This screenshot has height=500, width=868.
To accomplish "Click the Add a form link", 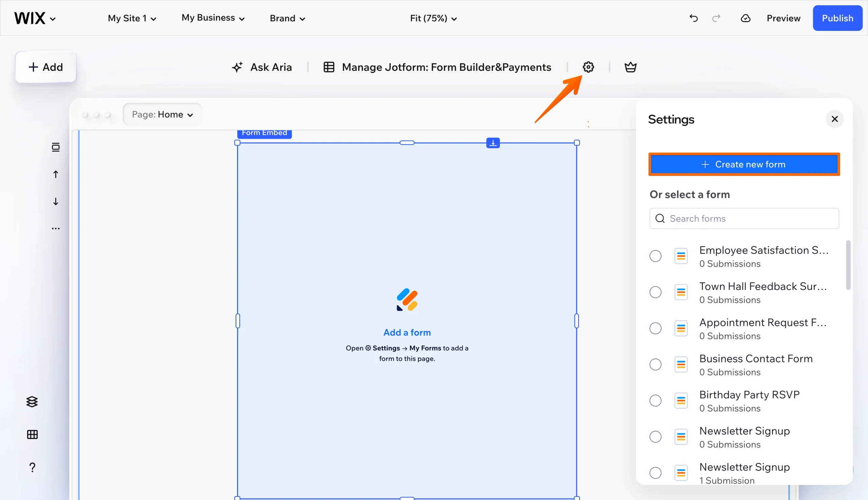I will (407, 332).
